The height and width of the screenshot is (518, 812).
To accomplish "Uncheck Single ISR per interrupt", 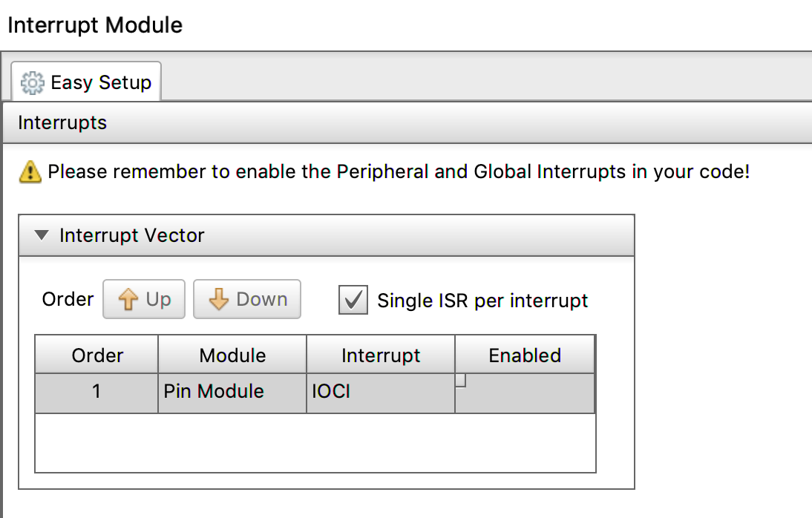I will [x=353, y=299].
